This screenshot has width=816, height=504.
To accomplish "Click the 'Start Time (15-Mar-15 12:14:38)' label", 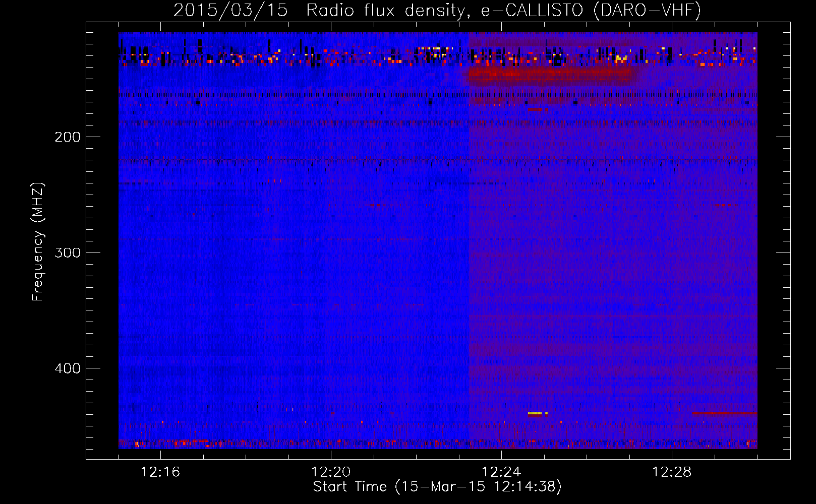I will click(437, 487).
